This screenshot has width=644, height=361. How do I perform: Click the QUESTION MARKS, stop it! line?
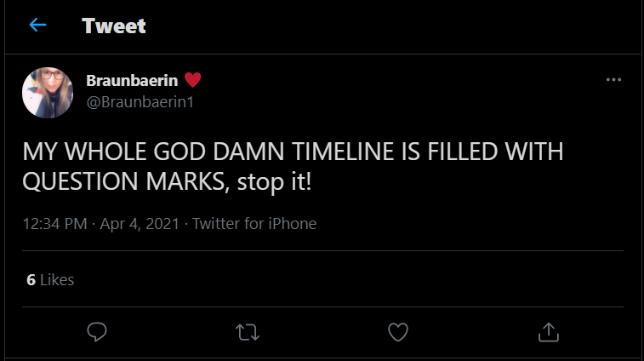click(167, 181)
